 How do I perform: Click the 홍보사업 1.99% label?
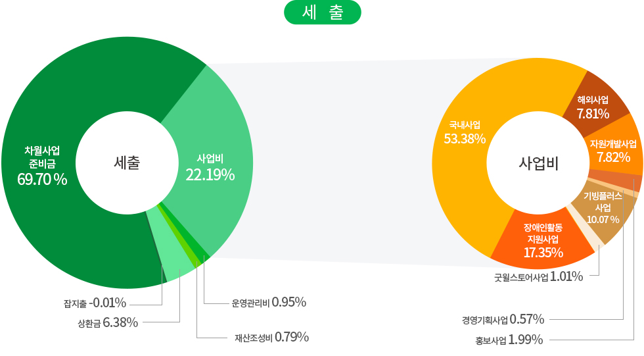point(509,340)
